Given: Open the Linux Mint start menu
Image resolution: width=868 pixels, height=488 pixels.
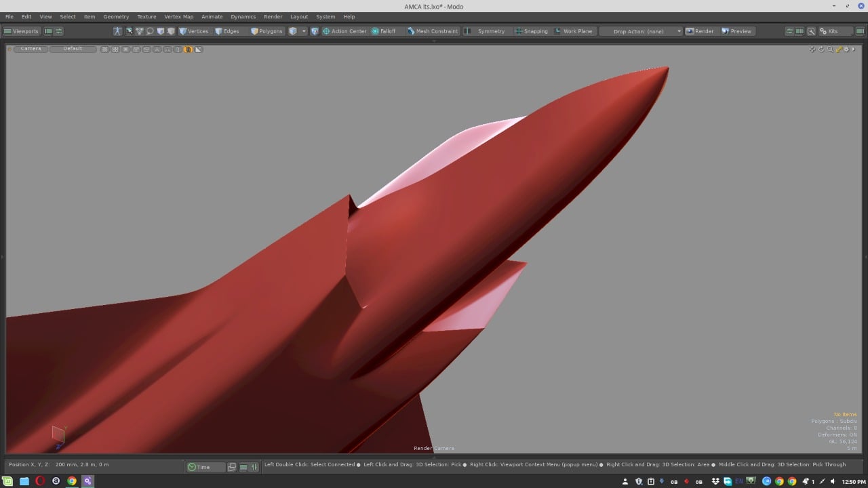Looking at the screenshot, I should coord(8,481).
